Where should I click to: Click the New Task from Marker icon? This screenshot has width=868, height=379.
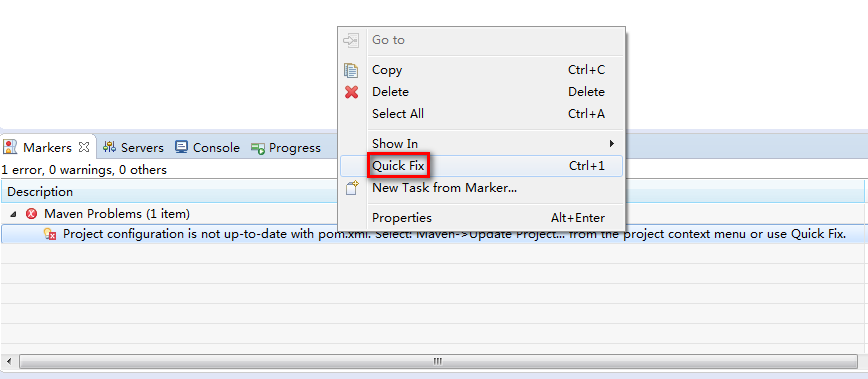[352, 188]
